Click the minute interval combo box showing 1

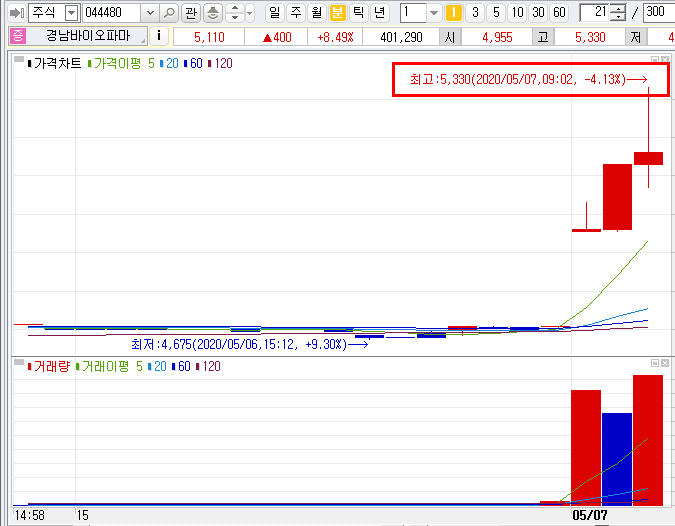pyautogui.click(x=413, y=12)
